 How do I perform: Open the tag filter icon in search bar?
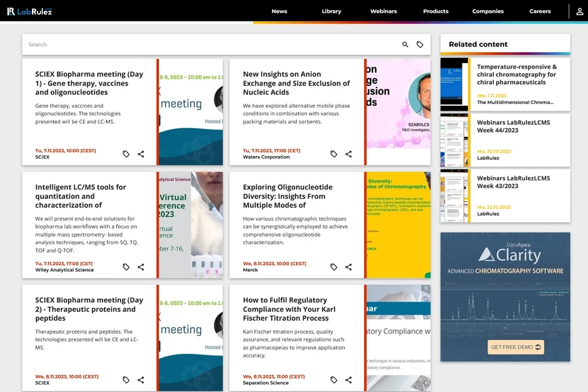(x=420, y=45)
